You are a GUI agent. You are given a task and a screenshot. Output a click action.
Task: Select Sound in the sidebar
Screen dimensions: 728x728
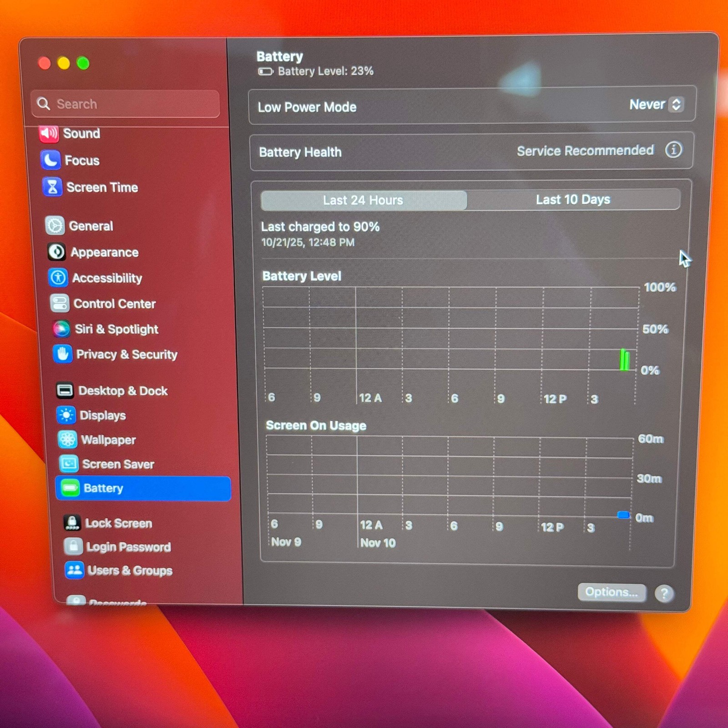(x=81, y=133)
